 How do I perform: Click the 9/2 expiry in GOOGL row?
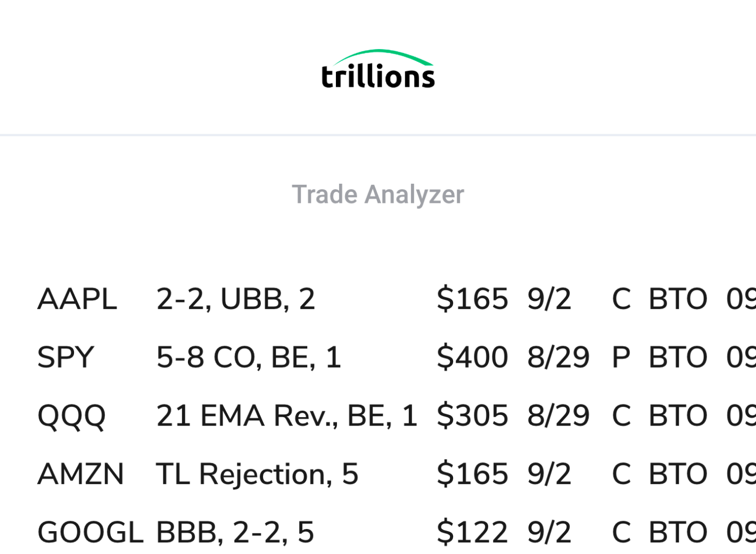click(x=549, y=533)
